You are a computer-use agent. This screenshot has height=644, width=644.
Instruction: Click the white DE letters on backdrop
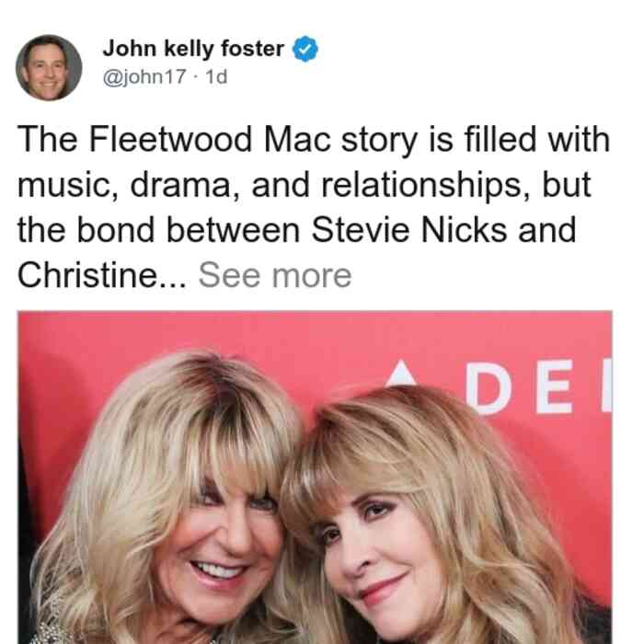point(520,387)
